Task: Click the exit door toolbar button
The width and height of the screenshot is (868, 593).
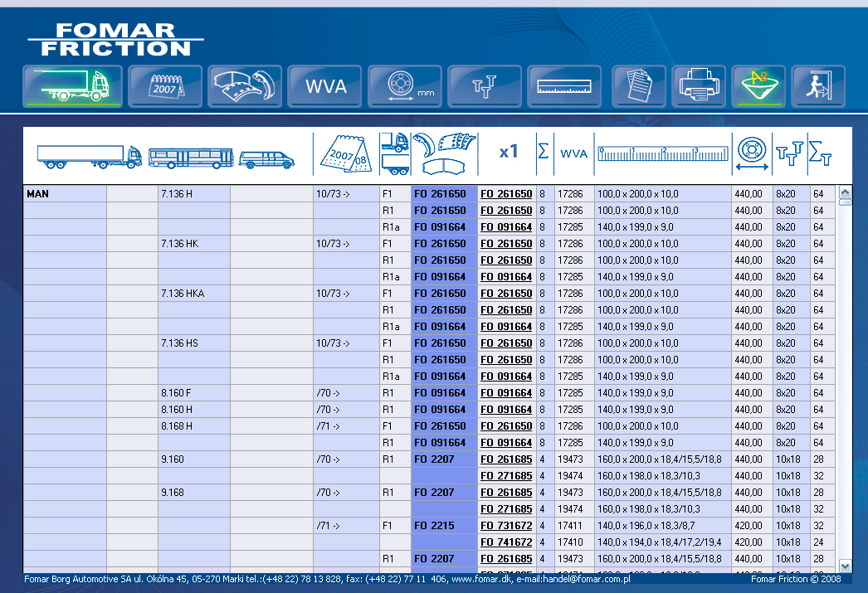Action: (818, 86)
